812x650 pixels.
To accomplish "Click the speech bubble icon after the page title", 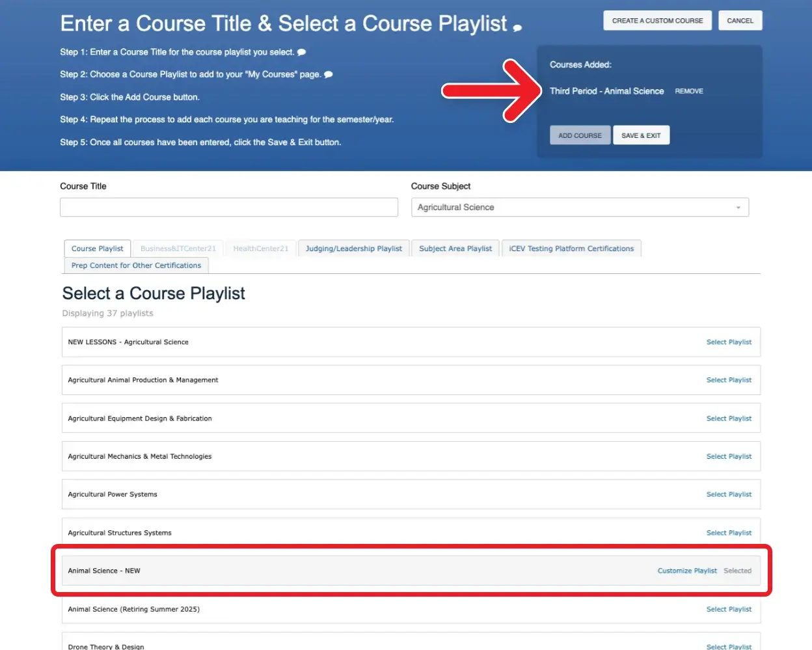I will 517,28.
